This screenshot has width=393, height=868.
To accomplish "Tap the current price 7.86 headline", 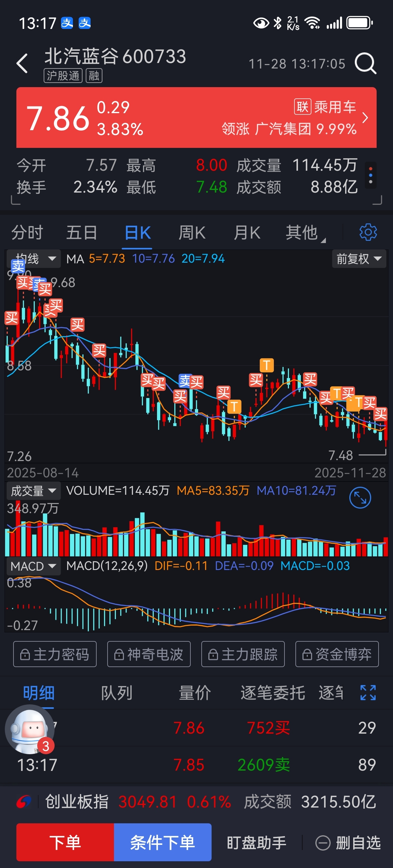I will 58,118.
